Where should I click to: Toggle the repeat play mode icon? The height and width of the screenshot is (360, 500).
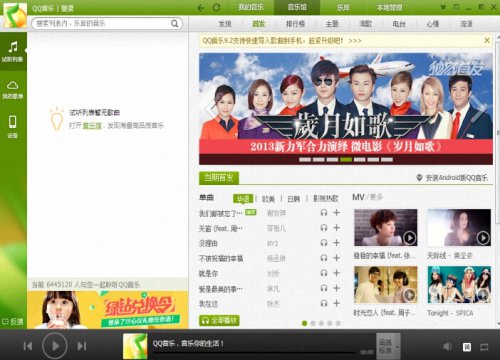[x=484, y=347]
